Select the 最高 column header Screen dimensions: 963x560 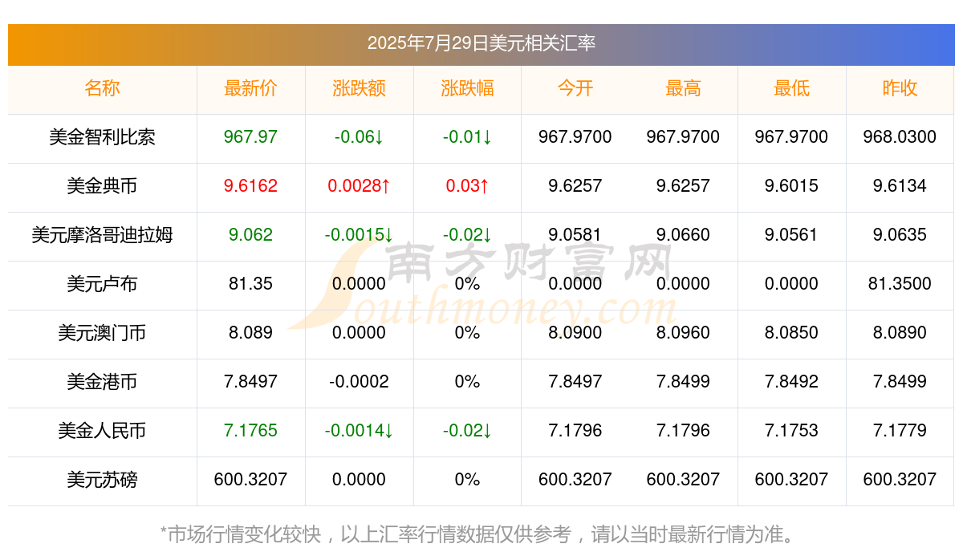(683, 88)
